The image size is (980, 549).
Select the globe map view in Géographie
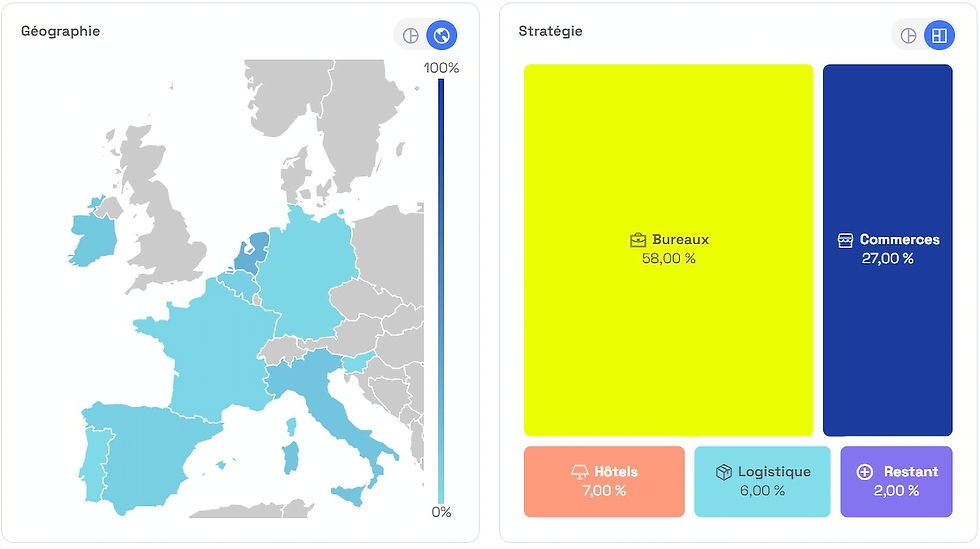click(441, 36)
